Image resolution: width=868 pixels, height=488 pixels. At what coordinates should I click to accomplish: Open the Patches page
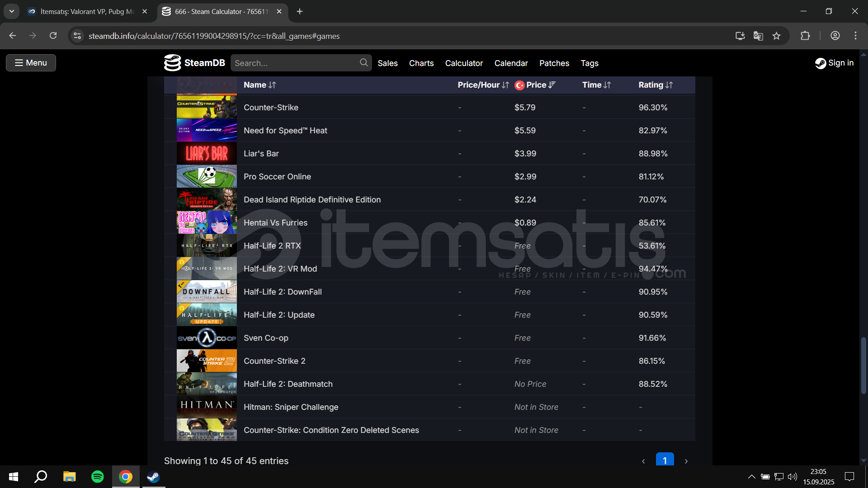[x=554, y=63]
